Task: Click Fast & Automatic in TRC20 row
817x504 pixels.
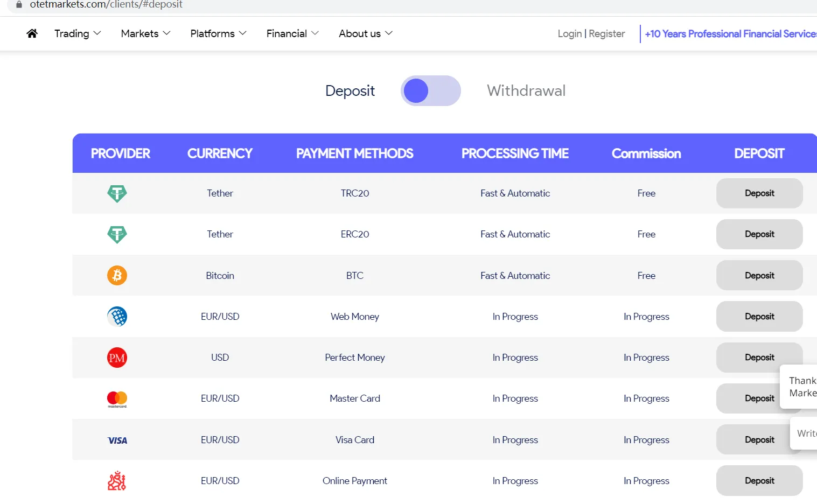Action: pos(515,193)
